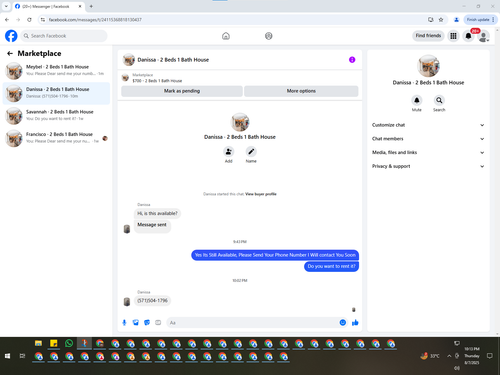Click the Finish update button in Chrome
Screen dimensions: 500x375
(480, 20)
